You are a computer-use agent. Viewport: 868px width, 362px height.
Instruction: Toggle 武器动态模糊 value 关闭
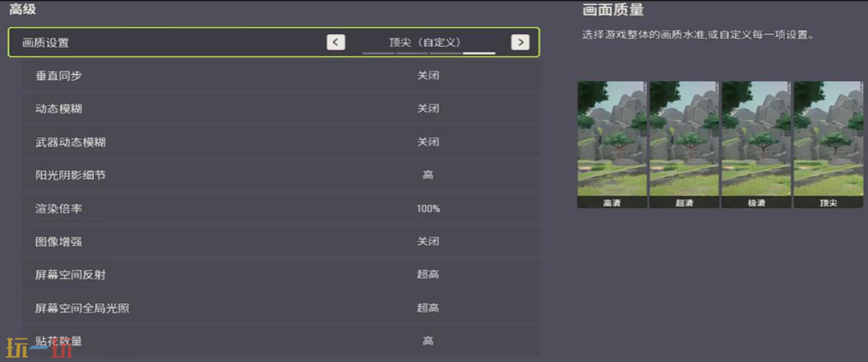pyautogui.click(x=428, y=142)
